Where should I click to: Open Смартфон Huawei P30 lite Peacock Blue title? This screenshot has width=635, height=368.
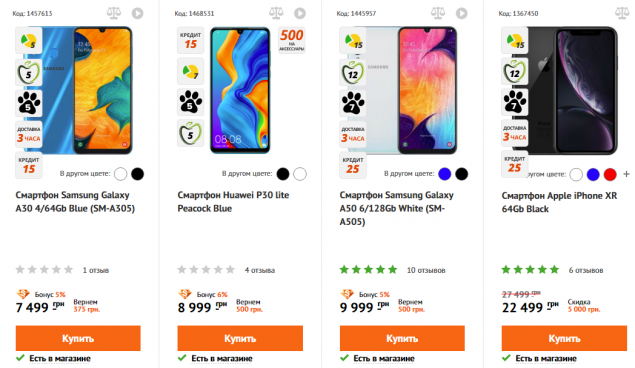(x=233, y=202)
